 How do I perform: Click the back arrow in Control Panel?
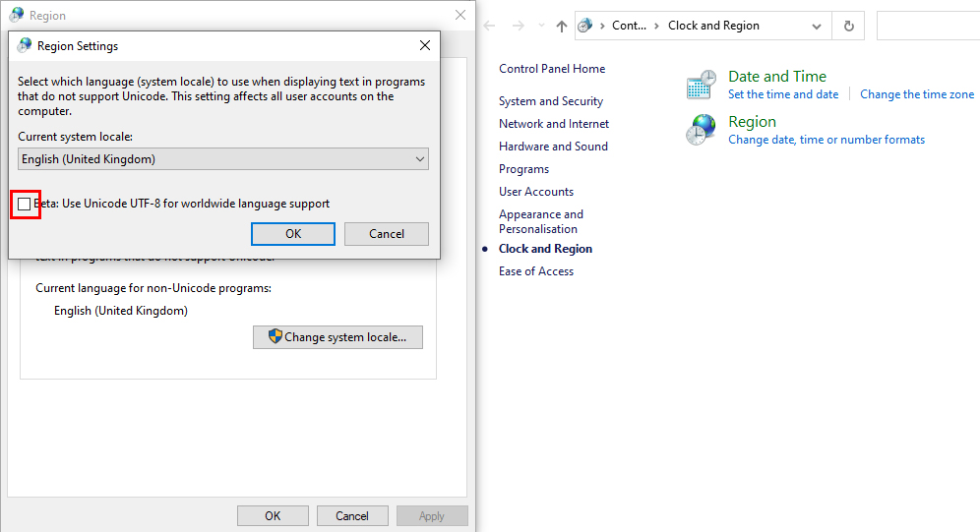[x=490, y=27]
